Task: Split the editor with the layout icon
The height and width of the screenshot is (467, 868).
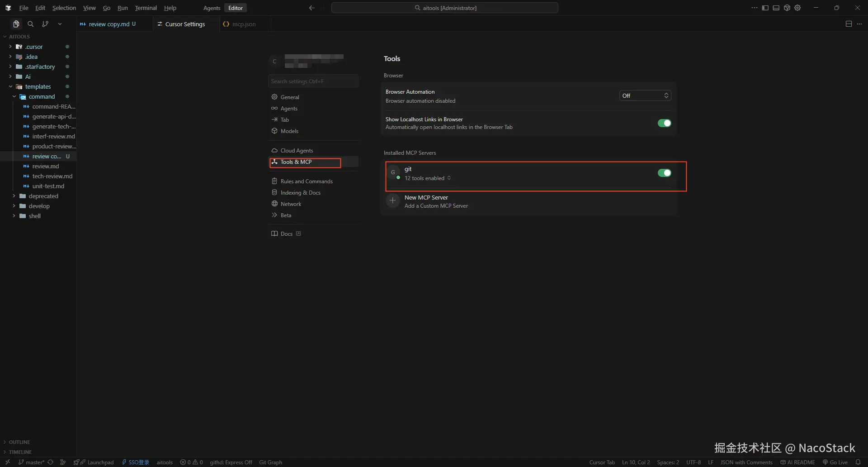Action: point(849,24)
